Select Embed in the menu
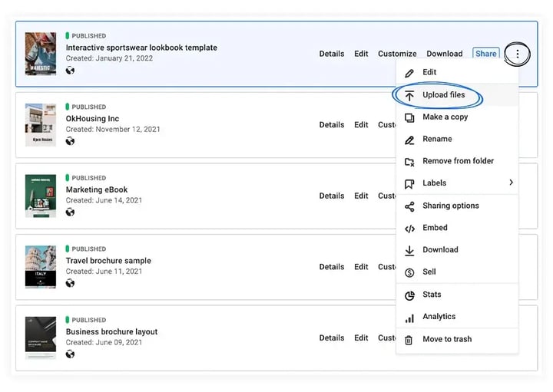This screenshot has width=553, height=392. 457,228
